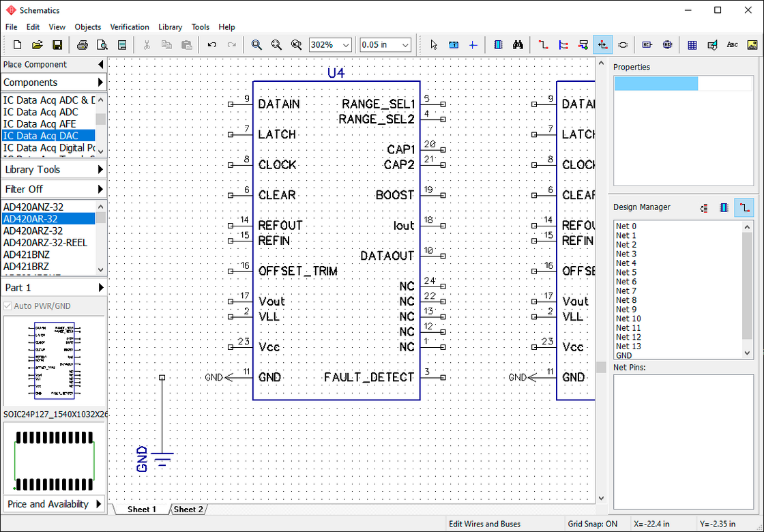Image resolution: width=764 pixels, height=532 pixels.
Task: Open the File menu
Action: tap(11, 27)
